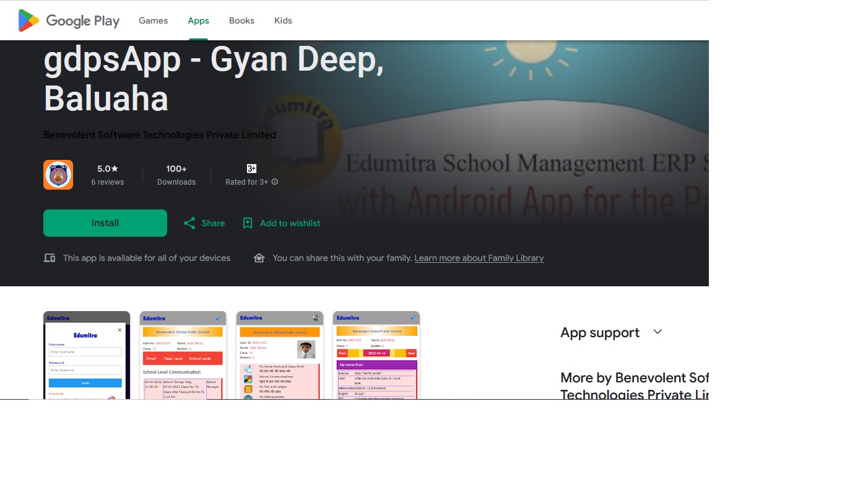Image resolution: width=868 pixels, height=497 pixels.
Task: Click developer Benevolent Software Technologies Private Limited
Action: pyautogui.click(x=160, y=134)
